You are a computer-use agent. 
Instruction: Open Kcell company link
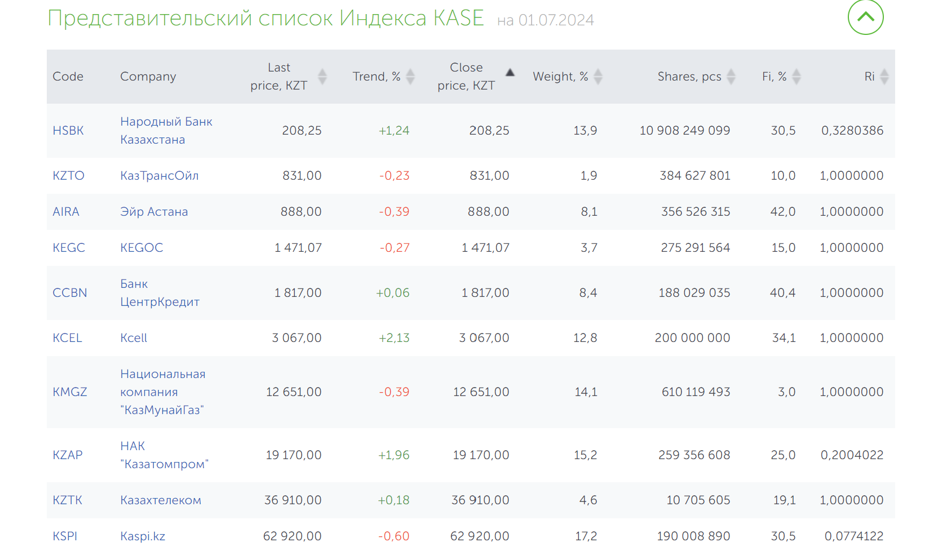tap(134, 338)
